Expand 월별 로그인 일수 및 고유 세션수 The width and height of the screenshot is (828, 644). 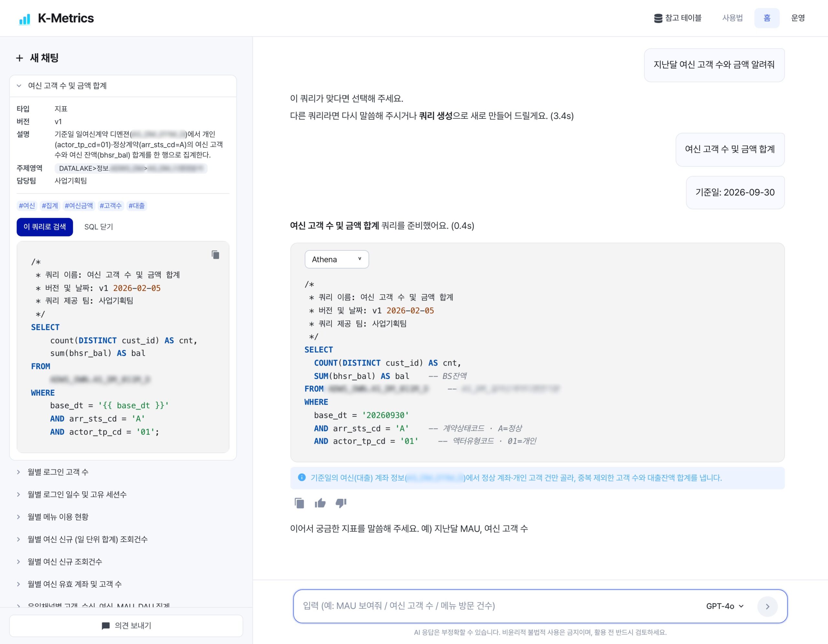pos(123,494)
